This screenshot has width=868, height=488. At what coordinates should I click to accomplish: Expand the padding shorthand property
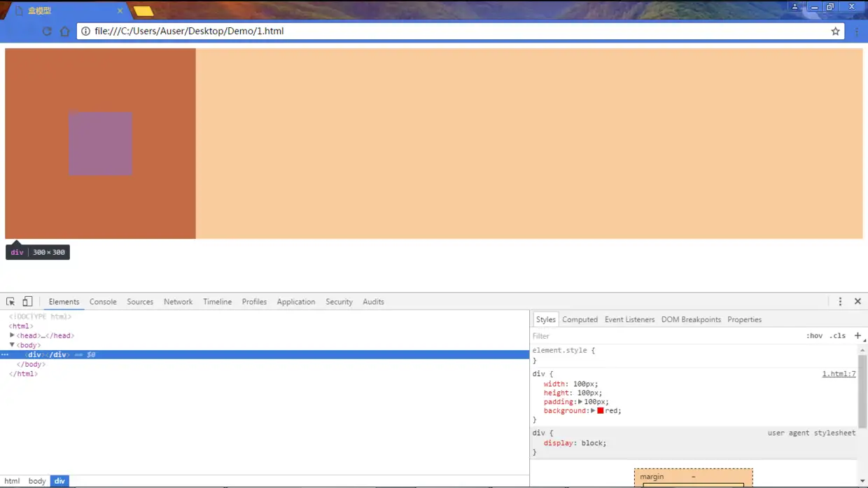[x=580, y=402]
